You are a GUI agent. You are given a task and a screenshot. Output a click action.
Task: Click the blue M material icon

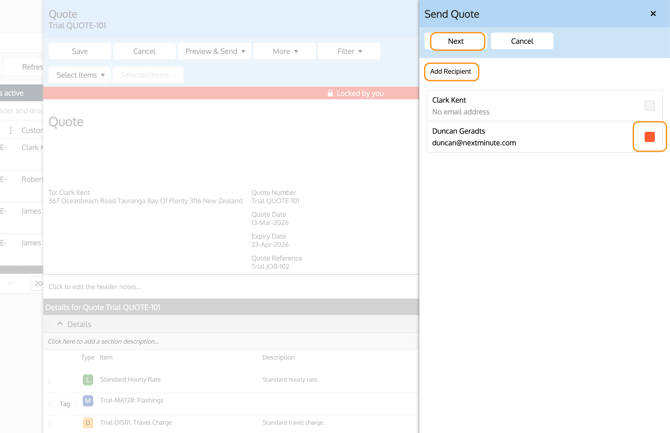88,401
